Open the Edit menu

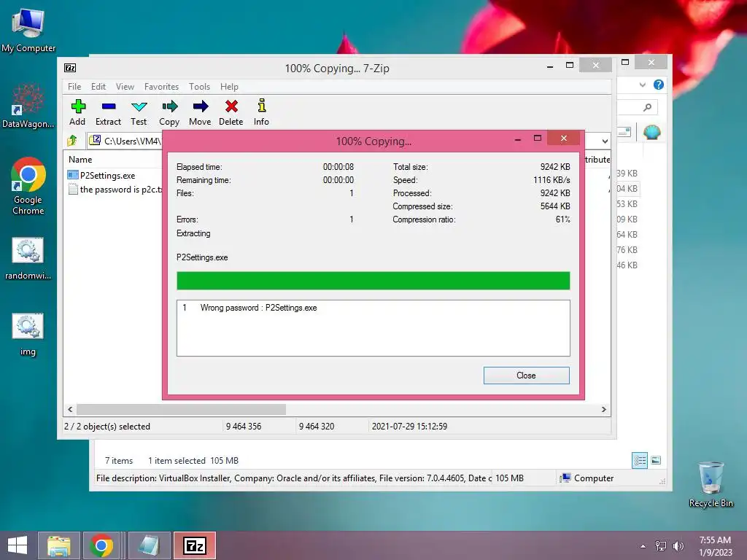(98, 87)
